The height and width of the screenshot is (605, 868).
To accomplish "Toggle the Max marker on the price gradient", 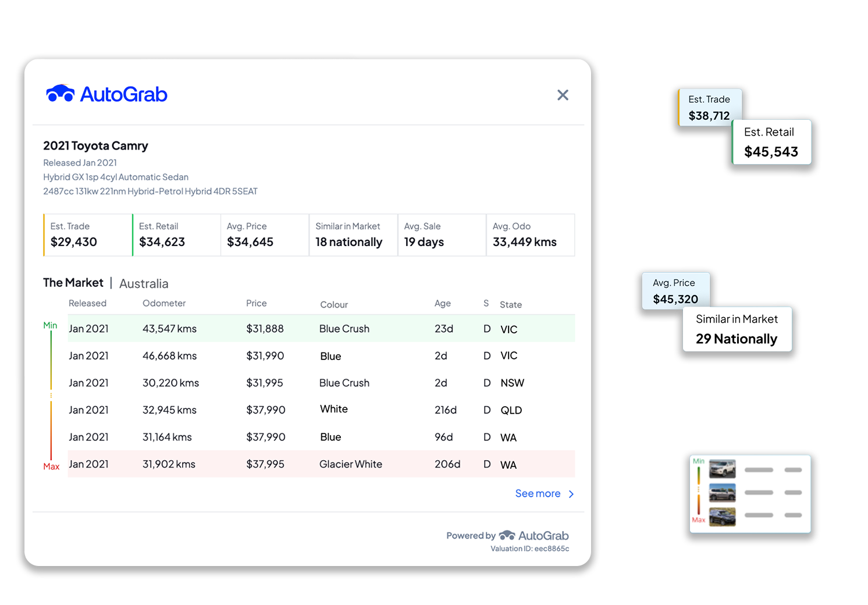I will 51,466.
